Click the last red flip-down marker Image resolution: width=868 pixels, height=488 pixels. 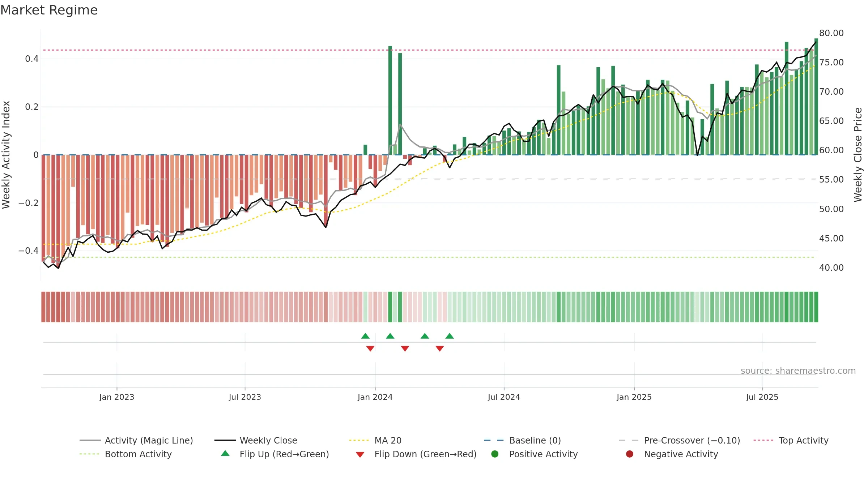440,348
